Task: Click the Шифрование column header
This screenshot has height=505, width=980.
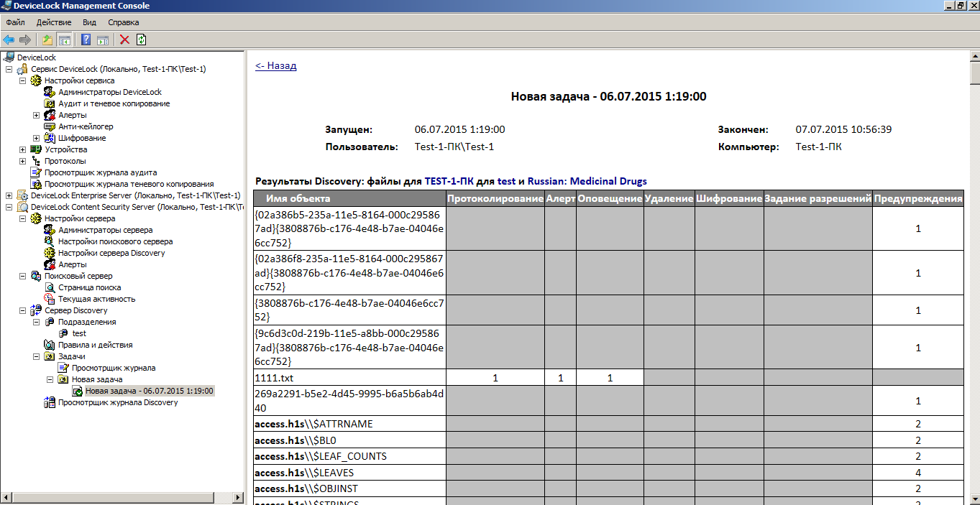Action: click(728, 198)
